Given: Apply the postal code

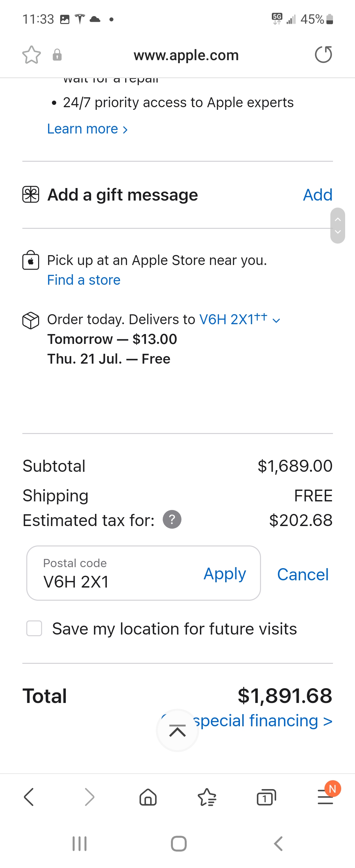Looking at the screenshot, I should pos(225,573).
